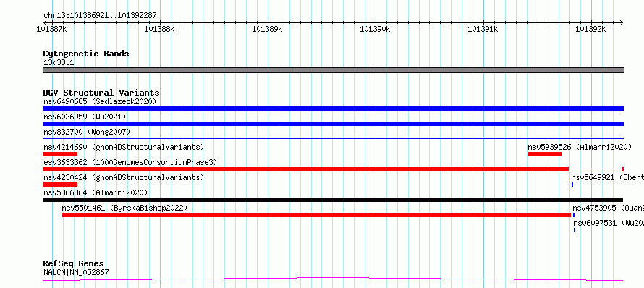Click the 101387k ruler tick label

pos(52,29)
